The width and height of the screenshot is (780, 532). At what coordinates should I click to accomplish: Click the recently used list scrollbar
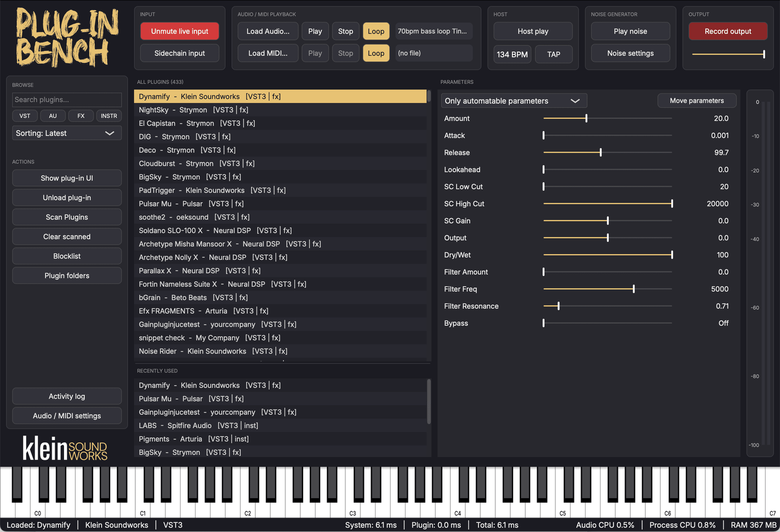coord(429,401)
